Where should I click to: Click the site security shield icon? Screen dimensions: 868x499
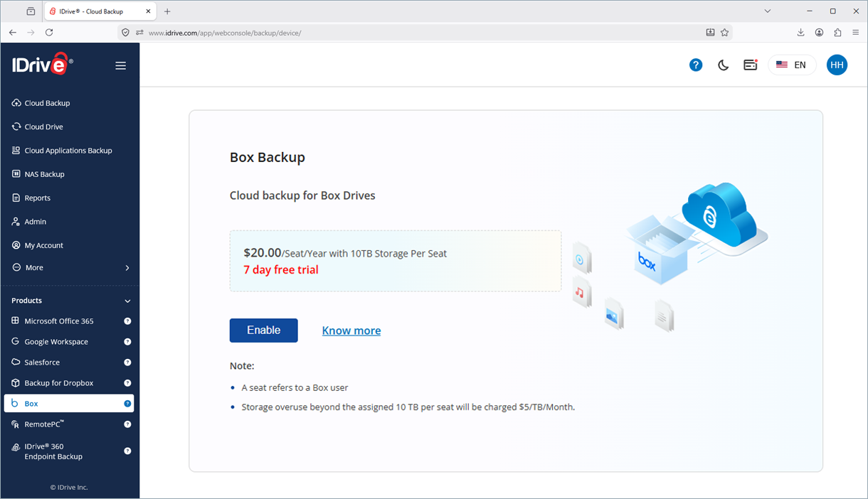pos(125,33)
